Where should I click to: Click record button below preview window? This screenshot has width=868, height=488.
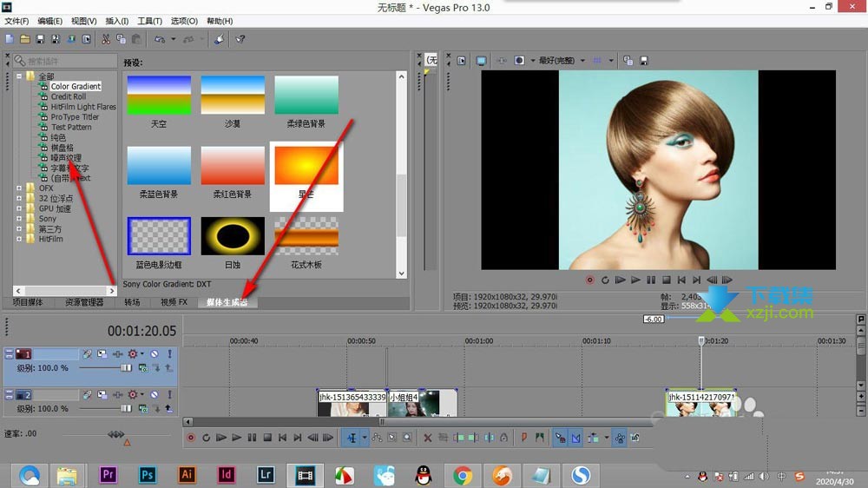(590, 280)
